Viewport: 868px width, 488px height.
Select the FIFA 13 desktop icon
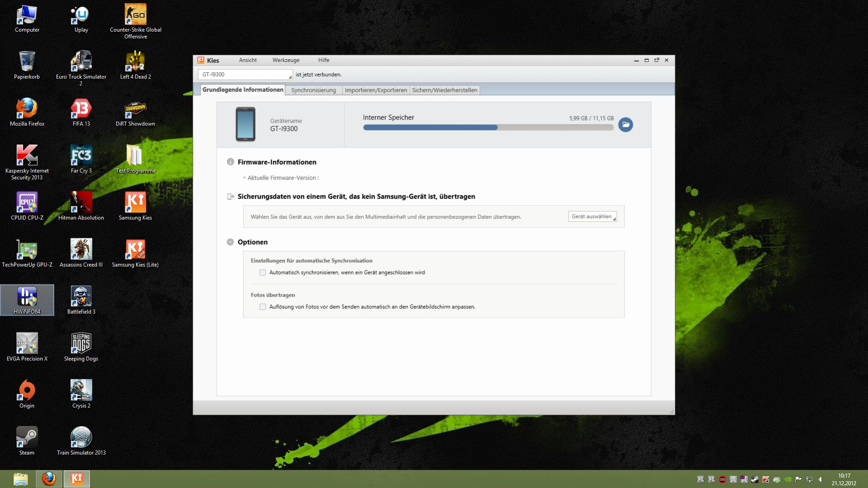tap(81, 113)
